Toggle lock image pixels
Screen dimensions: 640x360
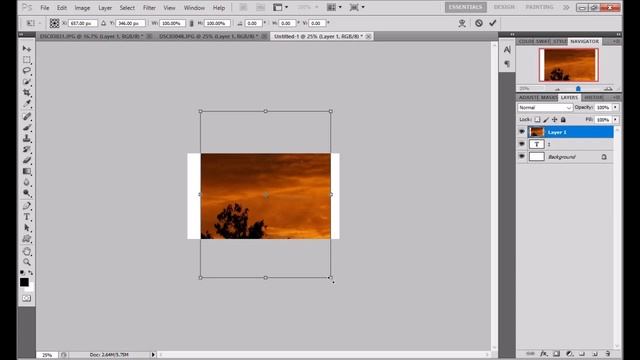pos(546,120)
